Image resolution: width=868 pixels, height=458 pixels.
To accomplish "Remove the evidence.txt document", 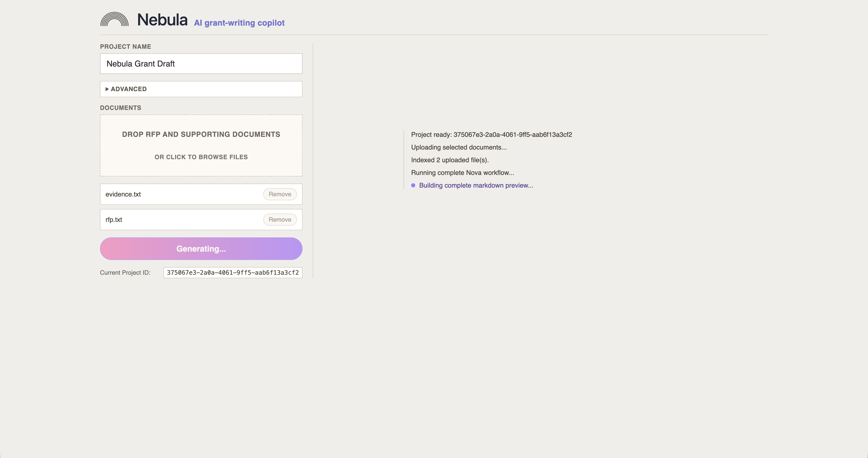I will pyautogui.click(x=280, y=194).
